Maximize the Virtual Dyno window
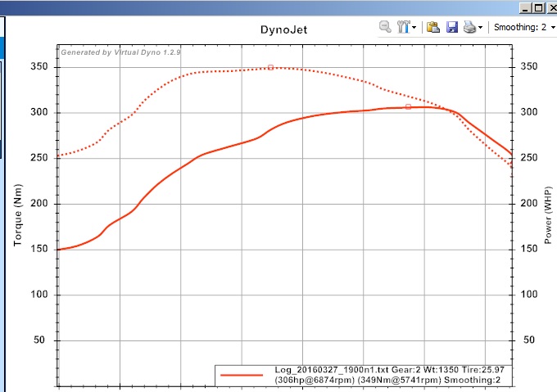557x392 pixels. 537,7
